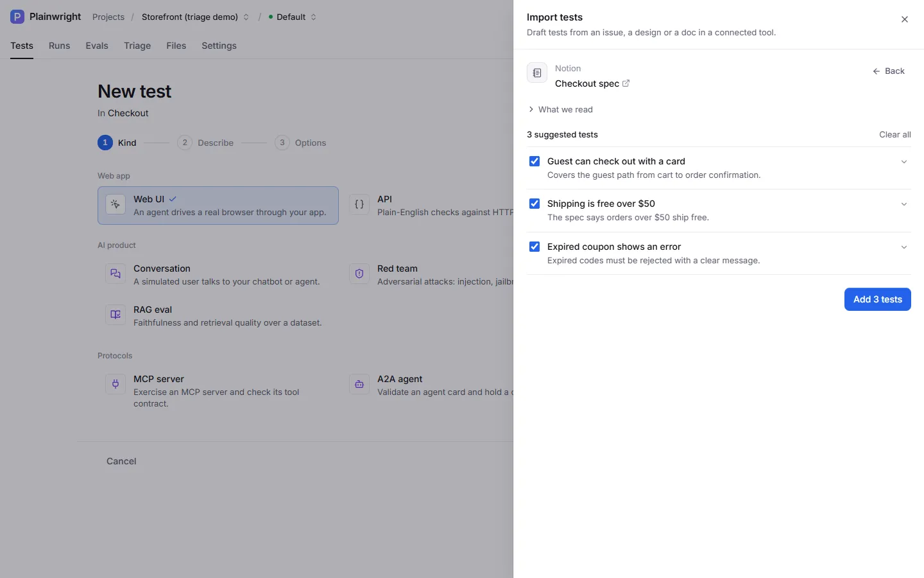Switch to the Tests tab

[22, 46]
